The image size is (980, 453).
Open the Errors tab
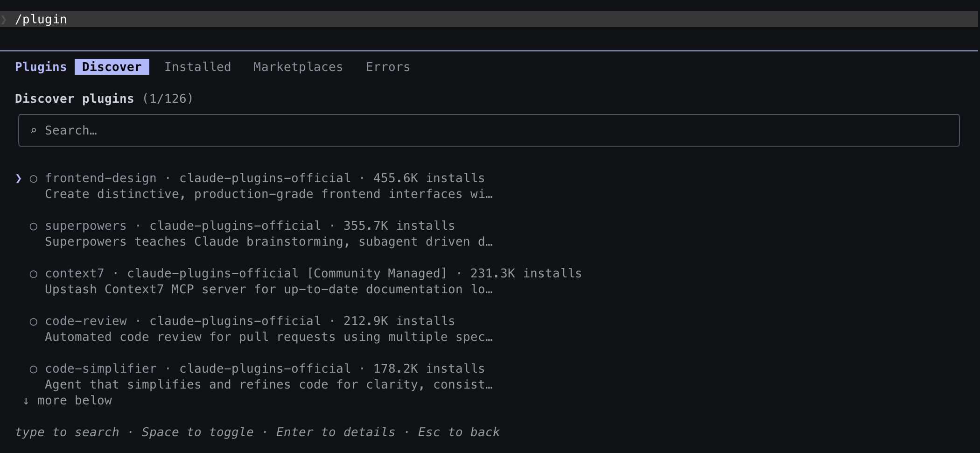(x=388, y=67)
